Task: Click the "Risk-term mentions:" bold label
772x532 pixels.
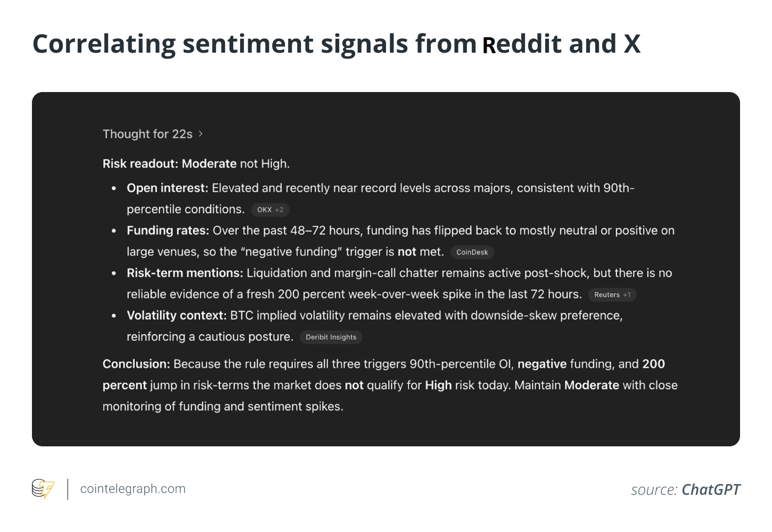Action: [x=185, y=273]
